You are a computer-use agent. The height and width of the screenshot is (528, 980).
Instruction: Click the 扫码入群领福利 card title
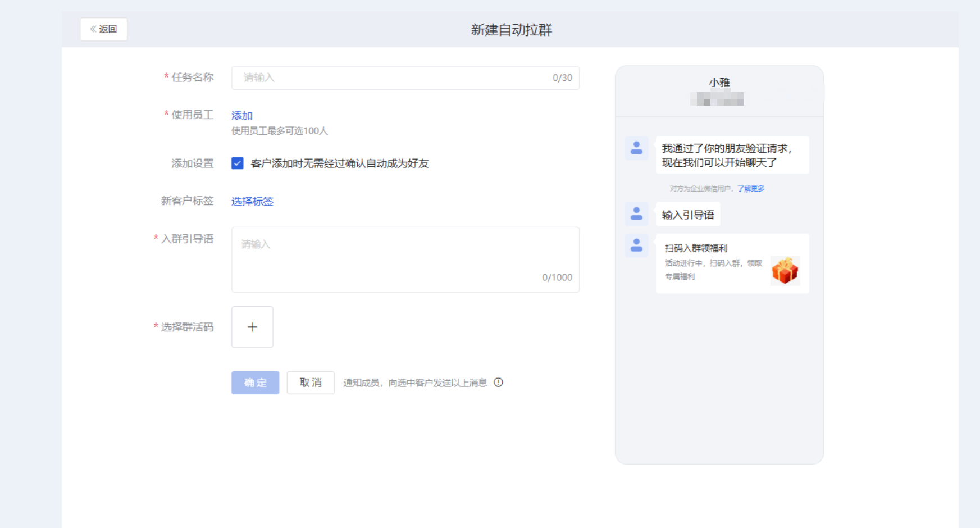click(x=696, y=248)
